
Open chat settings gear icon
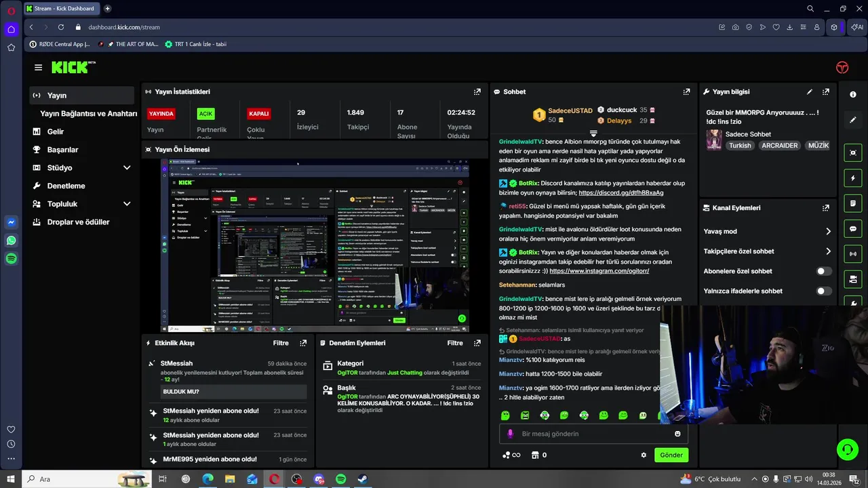tap(644, 455)
